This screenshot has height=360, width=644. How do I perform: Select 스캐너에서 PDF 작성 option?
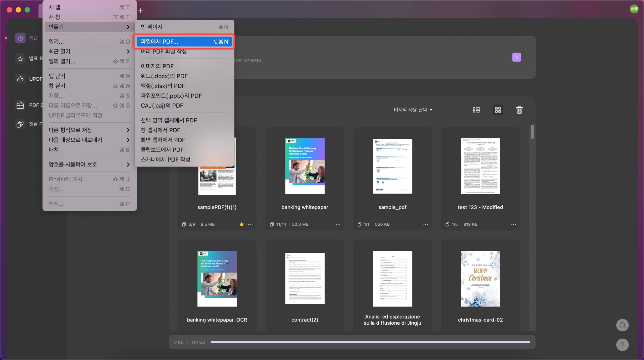184,160
